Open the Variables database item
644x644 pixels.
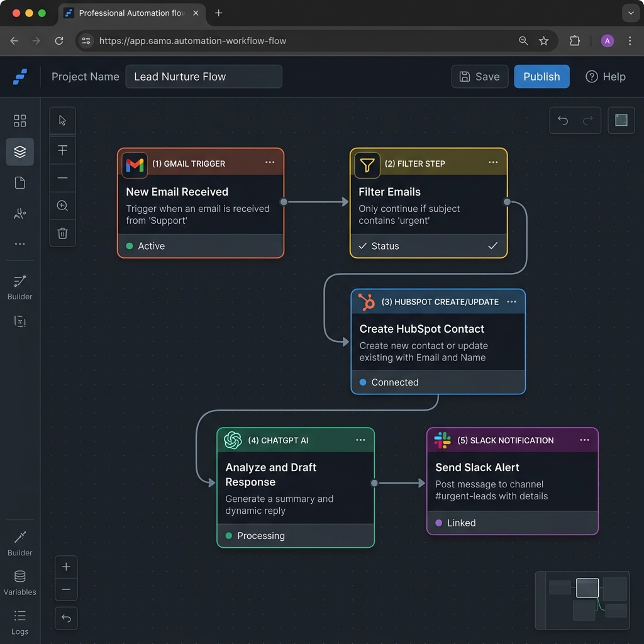click(19, 583)
